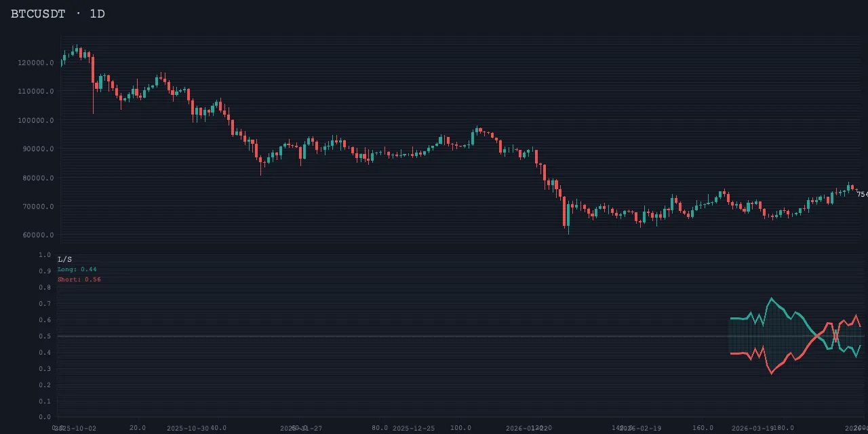The width and height of the screenshot is (868, 434).
Task: Click the L/S indicator label
Action: tap(64, 259)
